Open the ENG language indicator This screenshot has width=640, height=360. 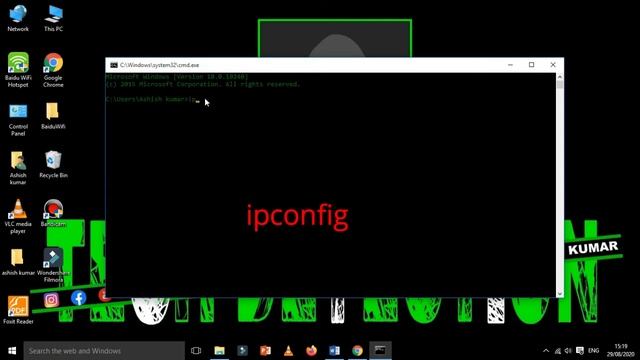[x=593, y=351]
